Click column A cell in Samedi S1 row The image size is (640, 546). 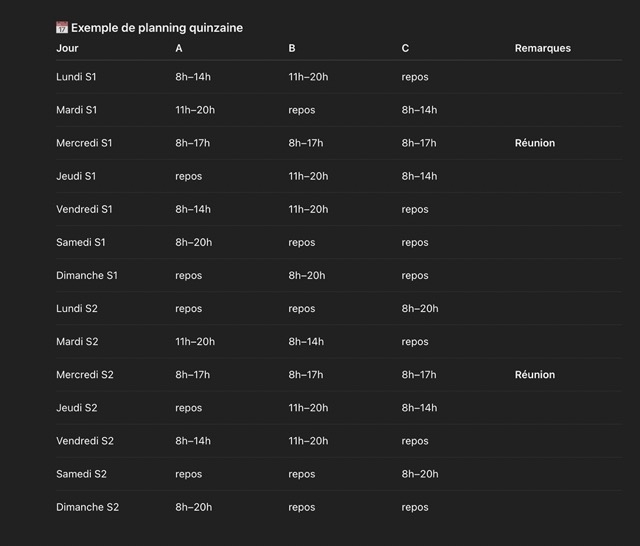coord(193,243)
